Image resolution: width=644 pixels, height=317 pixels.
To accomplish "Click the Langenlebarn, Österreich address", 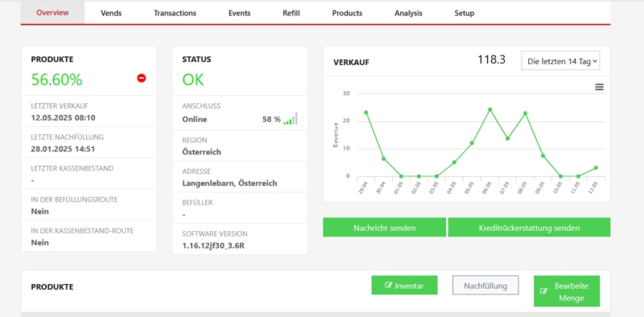I will [x=229, y=183].
